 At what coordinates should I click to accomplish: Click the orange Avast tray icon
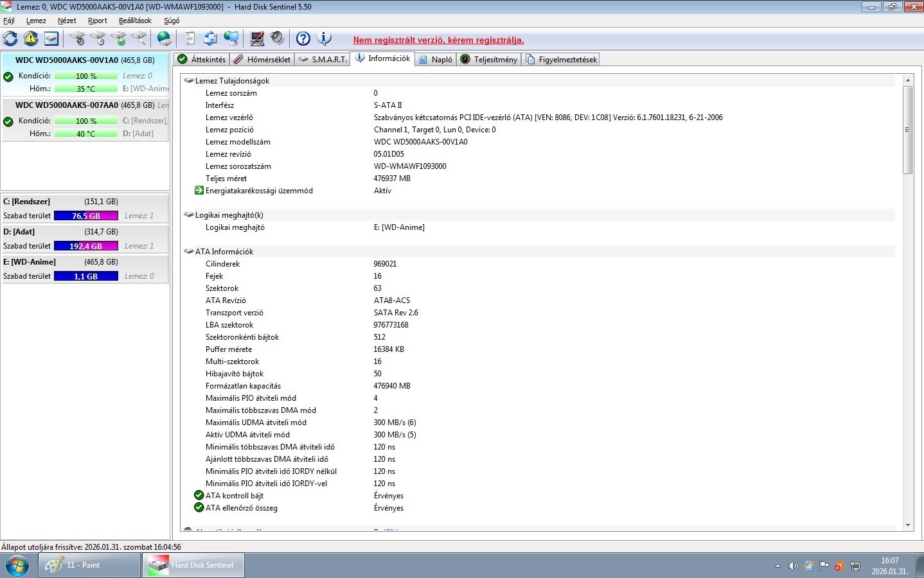click(x=839, y=566)
